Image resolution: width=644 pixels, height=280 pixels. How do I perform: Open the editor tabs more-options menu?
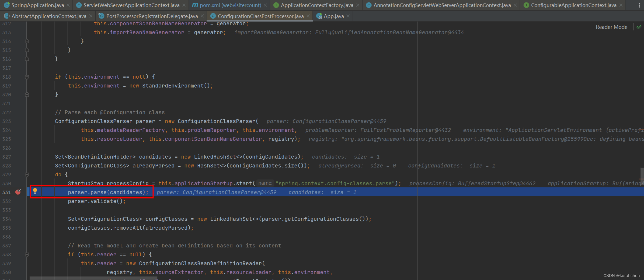coord(639,5)
